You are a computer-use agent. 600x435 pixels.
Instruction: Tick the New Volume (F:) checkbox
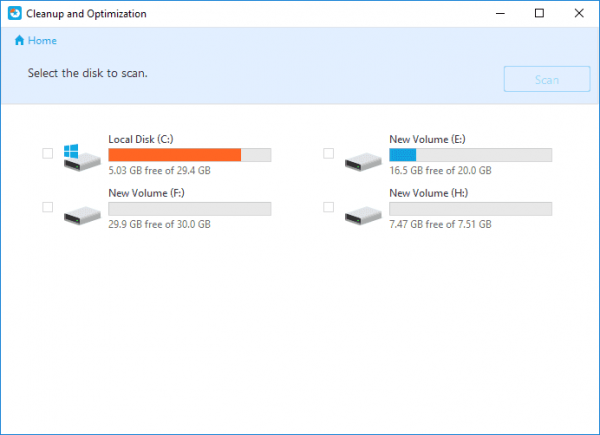(48, 207)
